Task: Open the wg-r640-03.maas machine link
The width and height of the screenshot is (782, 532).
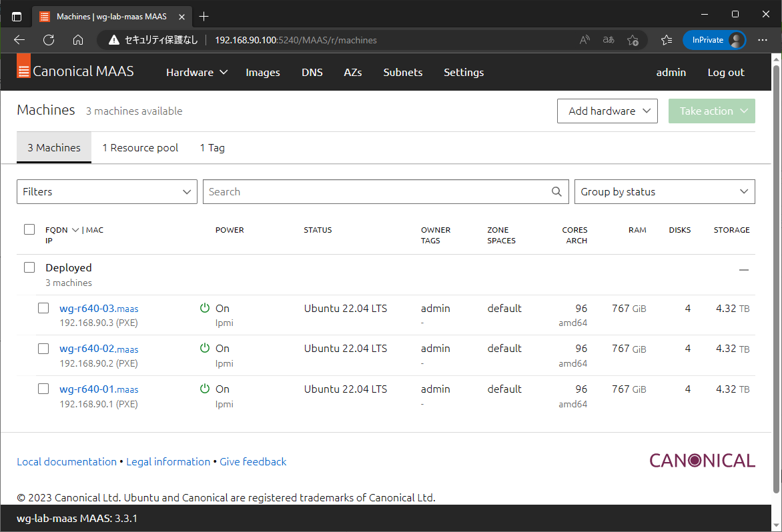Action: 99,309
